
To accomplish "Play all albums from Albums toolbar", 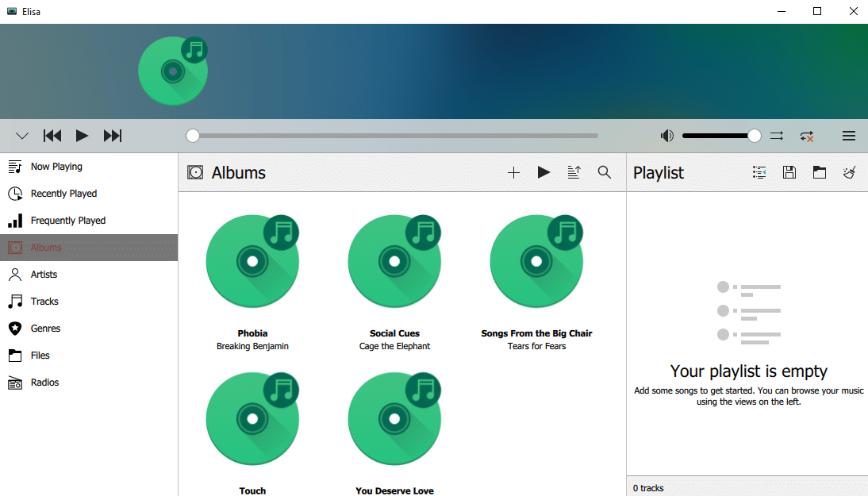I will coord(543,172).
